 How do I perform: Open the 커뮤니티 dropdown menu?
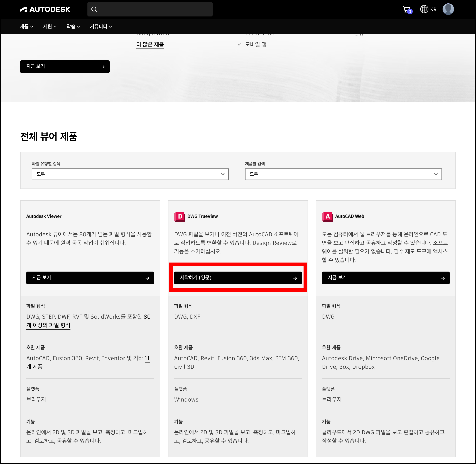point(101,26)
